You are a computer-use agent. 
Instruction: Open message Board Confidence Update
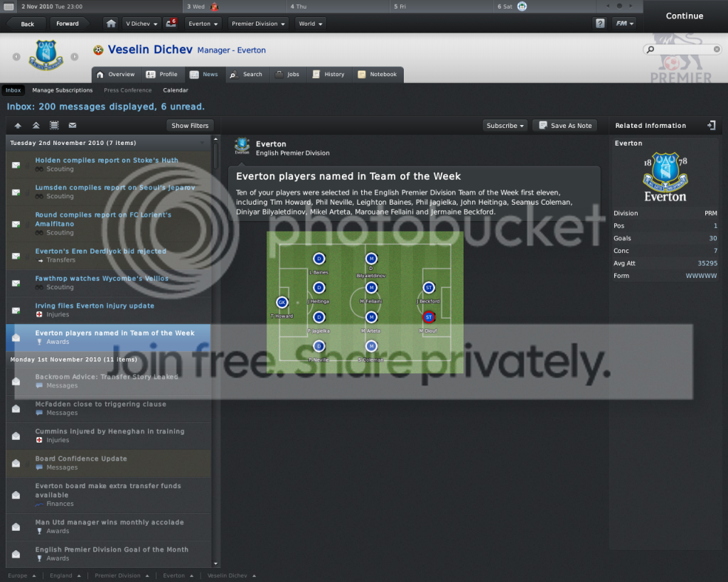pyautogui.click(x=109, y=463)
